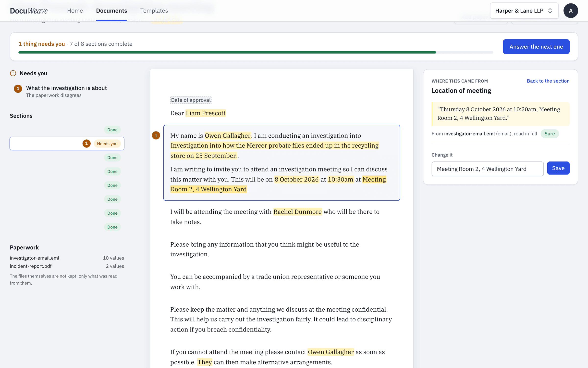This screenshot has height=368, width=588.
Task: Click the Sure confidence badge
Action: point(550,134)
